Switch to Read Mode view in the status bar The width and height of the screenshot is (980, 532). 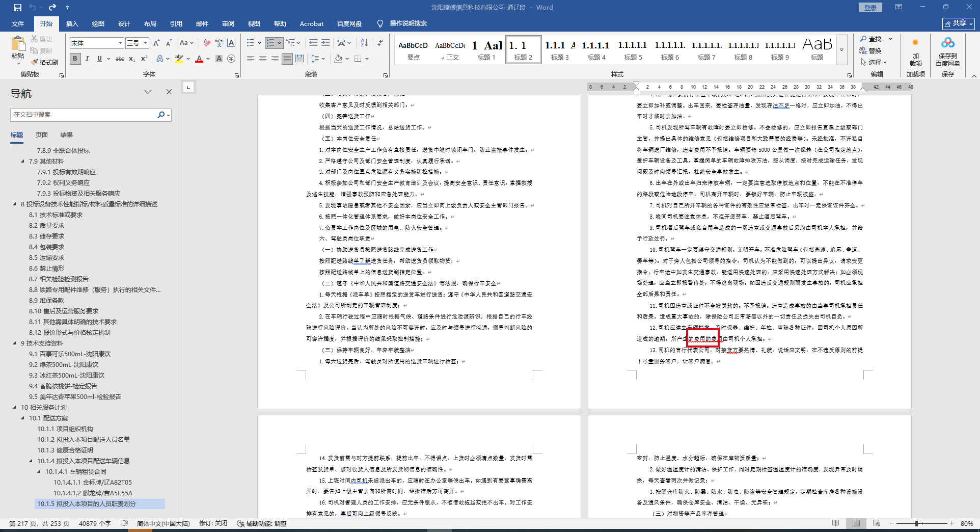(x=836, y=523)
